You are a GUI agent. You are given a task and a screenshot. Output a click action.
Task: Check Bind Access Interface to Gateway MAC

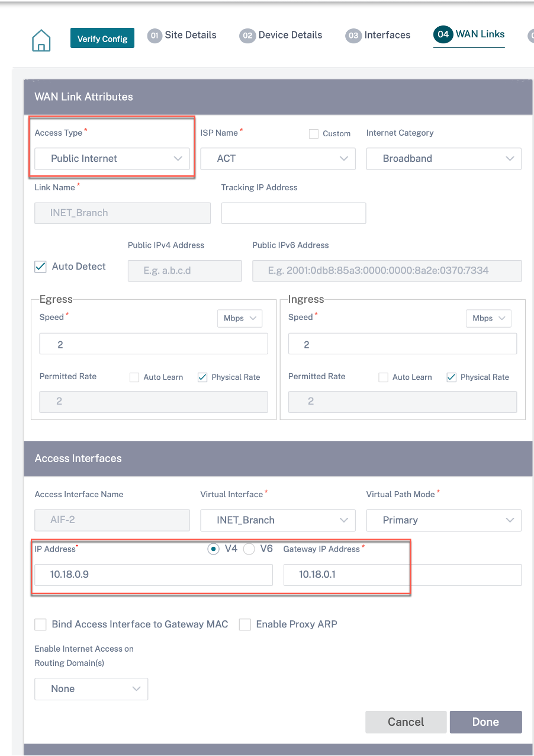click(x=40, y=624)
